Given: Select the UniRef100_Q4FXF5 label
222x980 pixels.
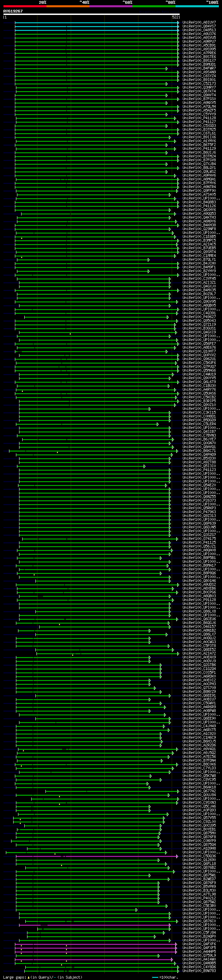Looking at the screenshot, I should tap(199, 948).
